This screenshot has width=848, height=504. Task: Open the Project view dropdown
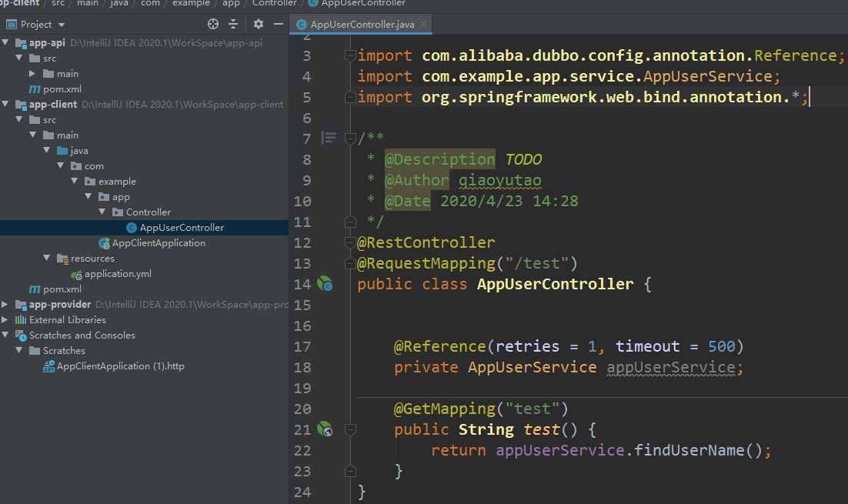(61, 25)
